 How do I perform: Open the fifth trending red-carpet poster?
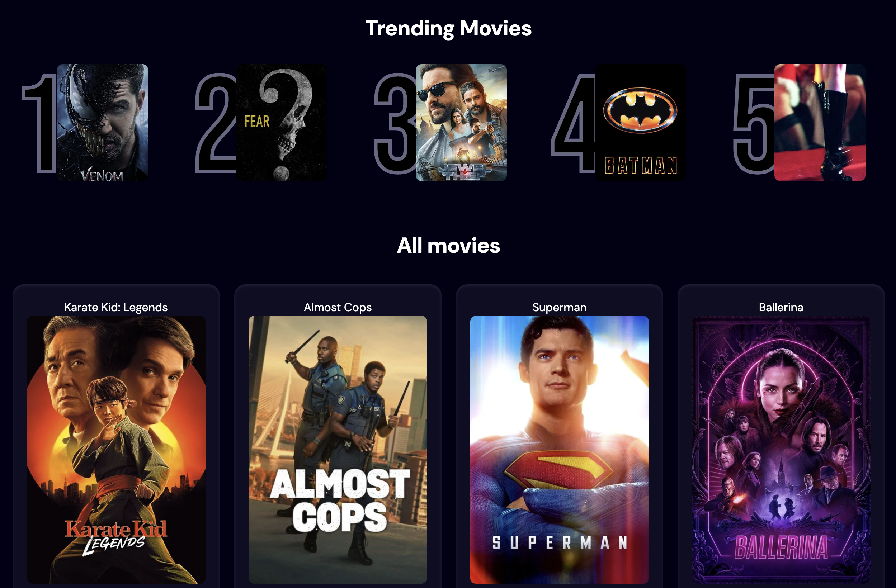pos(820,122)
